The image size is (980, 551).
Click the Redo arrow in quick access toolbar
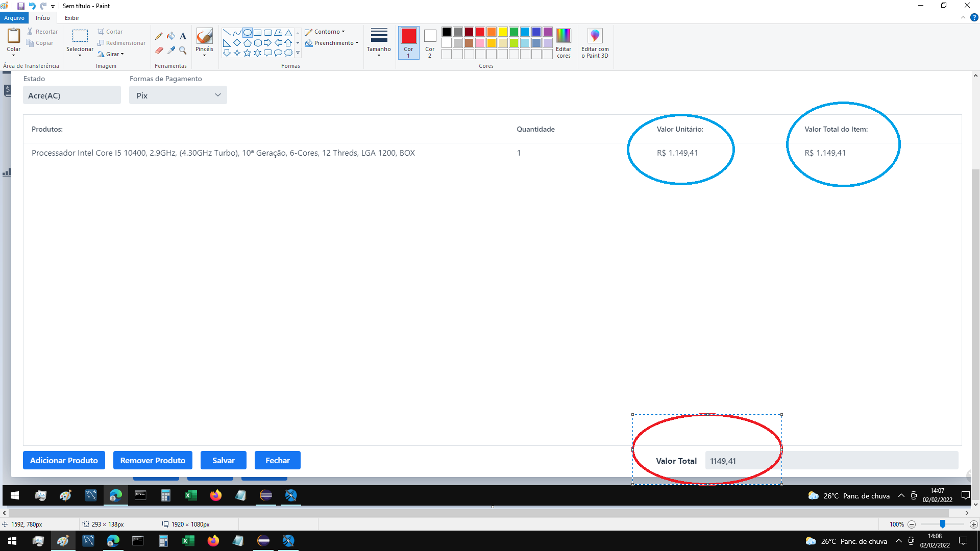(43, 6)
